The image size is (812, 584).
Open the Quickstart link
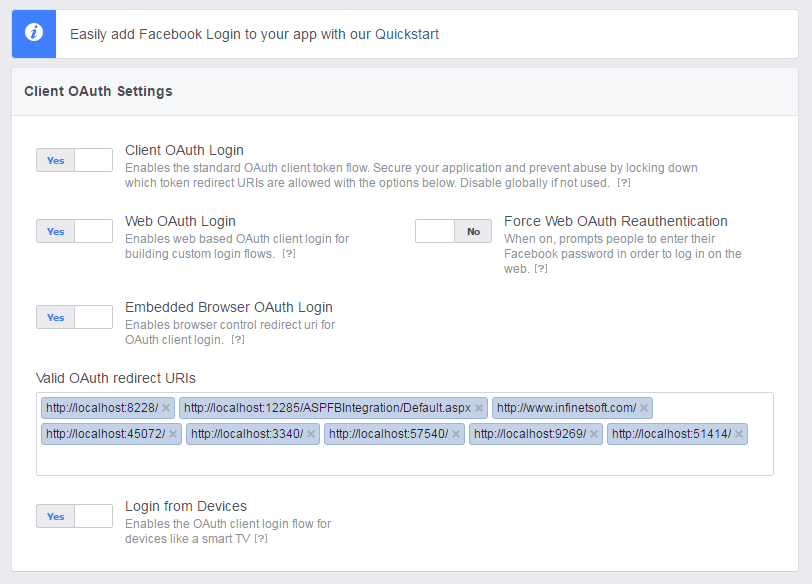pos(407,34)
